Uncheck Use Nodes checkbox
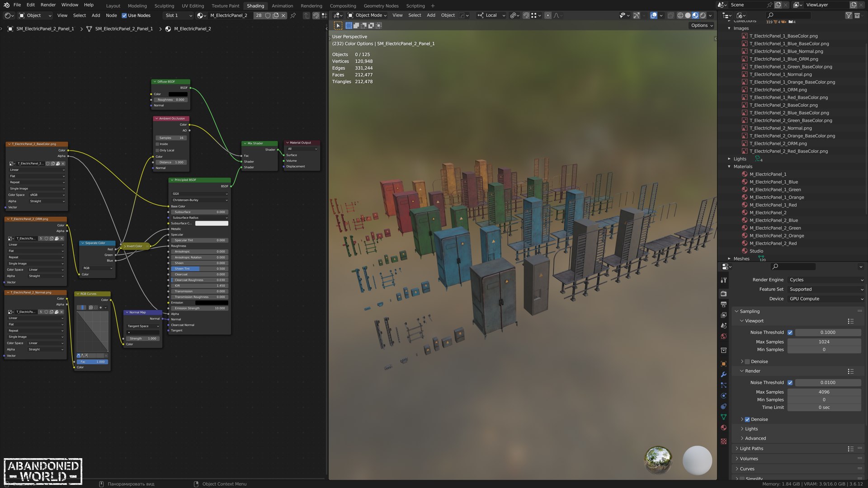Image resolution: width=868 pixels, height=488 pixels. [124, 15]
